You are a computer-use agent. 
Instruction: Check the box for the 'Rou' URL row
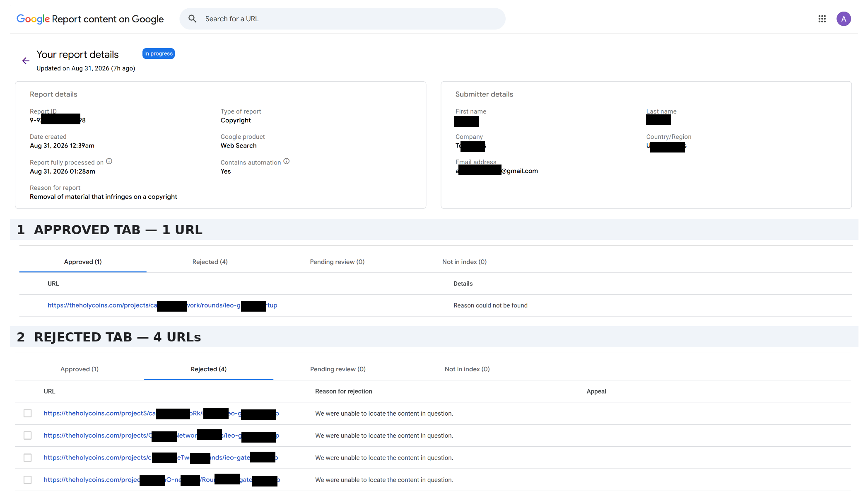click(x=28, y=480)
